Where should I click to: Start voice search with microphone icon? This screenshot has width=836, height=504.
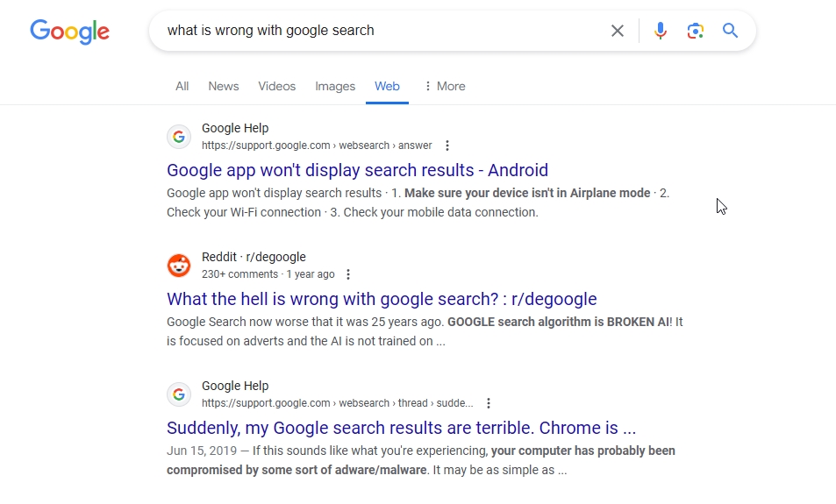click(660, 31)
